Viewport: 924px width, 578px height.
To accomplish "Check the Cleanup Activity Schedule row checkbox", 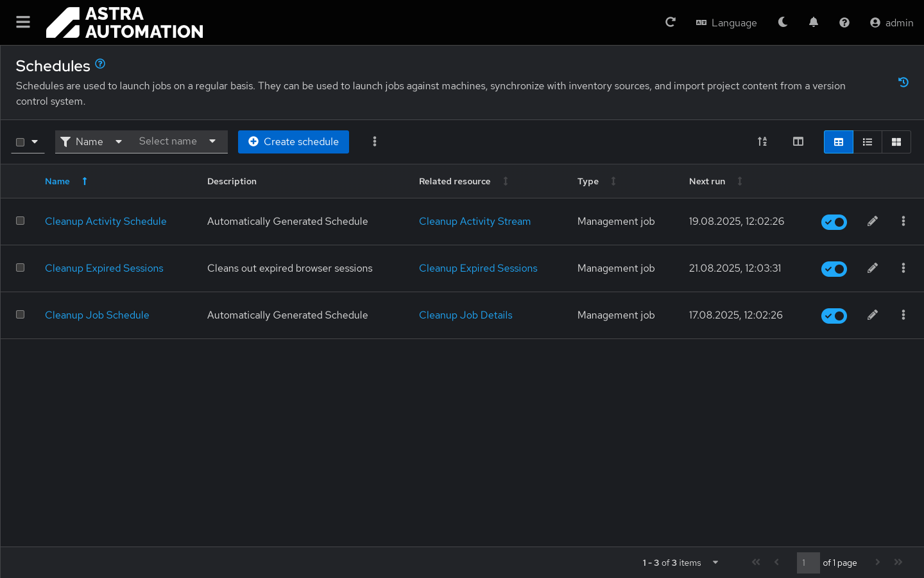I will (21, 221).
